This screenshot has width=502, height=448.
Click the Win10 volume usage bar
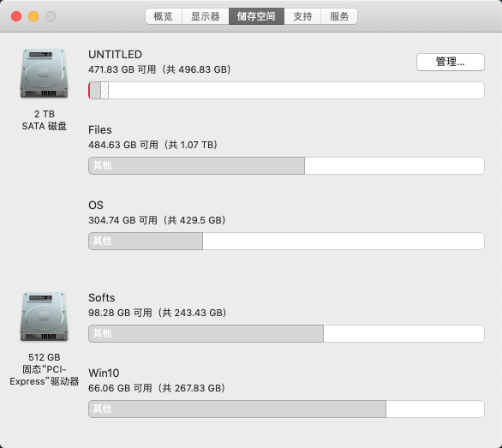coord(286,409)
